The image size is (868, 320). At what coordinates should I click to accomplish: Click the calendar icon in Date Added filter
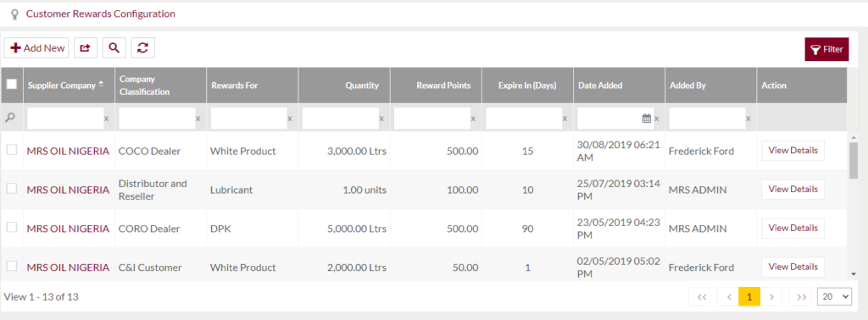coord(646,119)
